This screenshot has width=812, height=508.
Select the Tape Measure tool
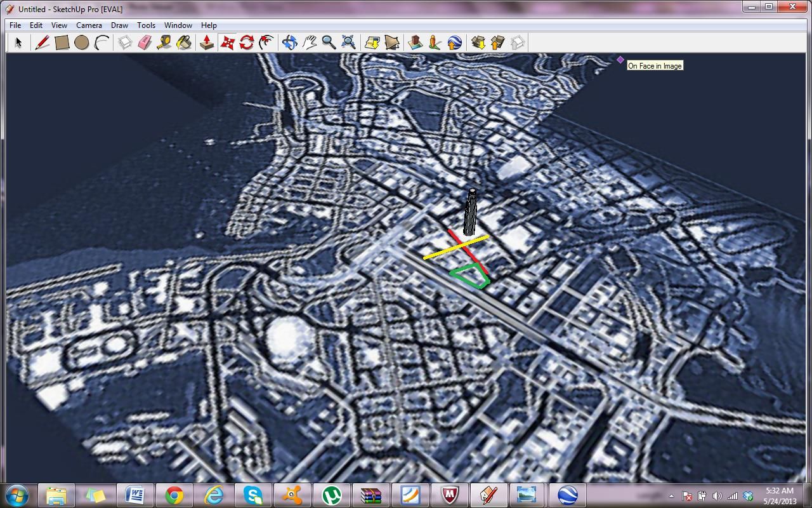click(164, 43)
